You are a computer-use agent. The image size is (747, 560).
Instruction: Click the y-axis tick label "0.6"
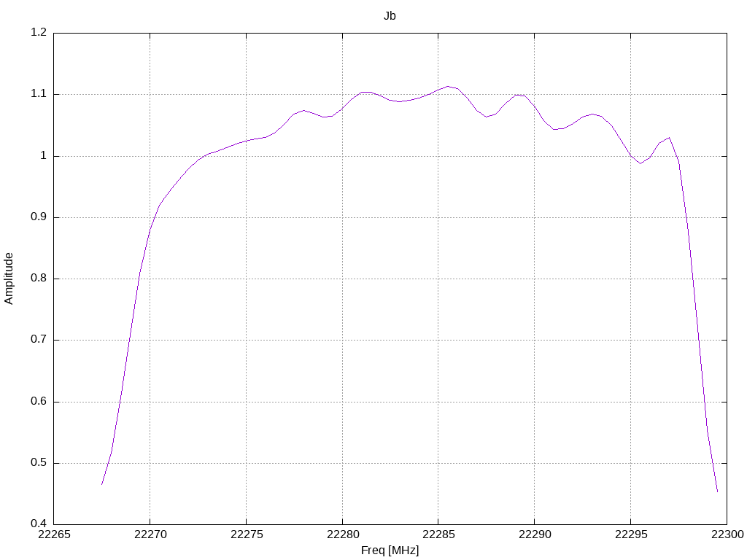[x=39, y=401]
